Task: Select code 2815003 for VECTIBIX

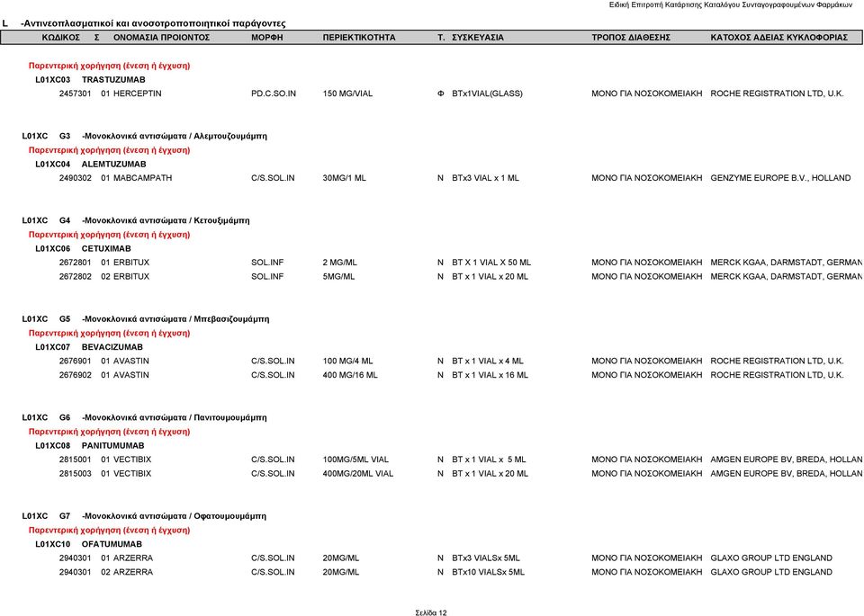Action: point(75,473)
